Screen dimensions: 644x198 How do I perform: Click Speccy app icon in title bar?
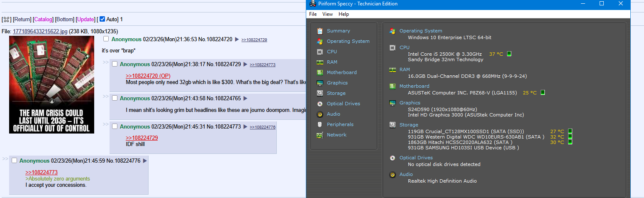[x=312, y=4]
